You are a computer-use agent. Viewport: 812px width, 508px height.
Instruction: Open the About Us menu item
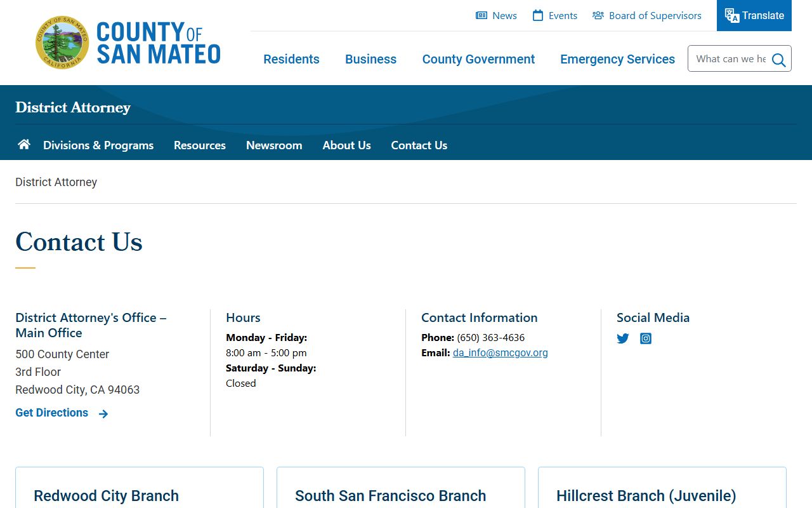pyautogui.click(x=346, y=145)
